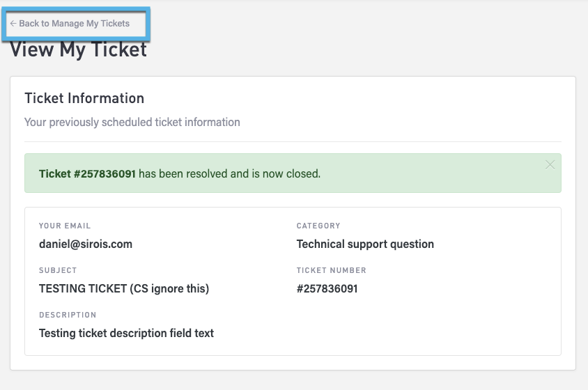Click ticket number #257836091 in details
Image resolution: width=588 pixels, height=390 pixels.
(327, 288)
